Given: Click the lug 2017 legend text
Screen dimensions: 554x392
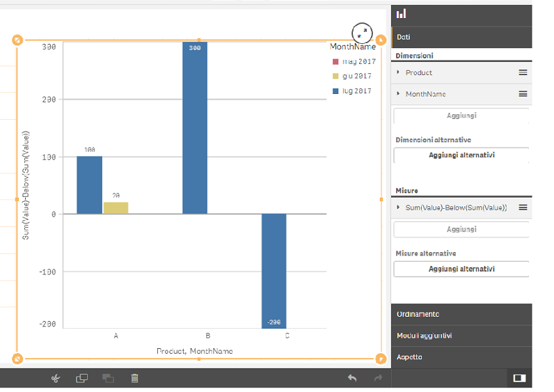Looking at the screenshot, I should [357, 91].
